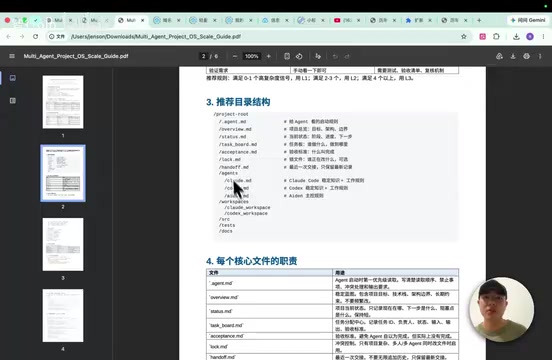
Task: Click the PDF title Multi_Agent_Project_OS_Scale_Guide.pdf
Action: point(76,56)
